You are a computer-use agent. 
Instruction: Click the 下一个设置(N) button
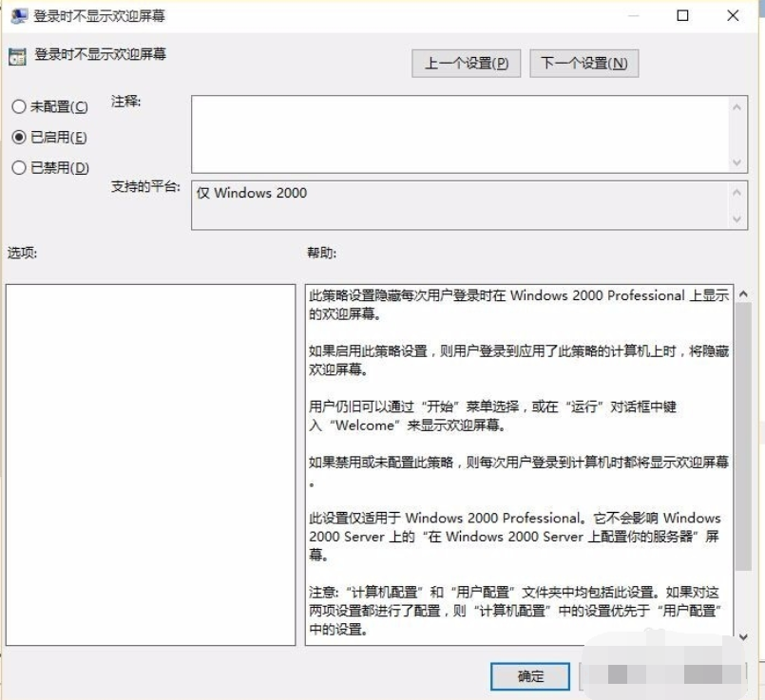[584, 63]
